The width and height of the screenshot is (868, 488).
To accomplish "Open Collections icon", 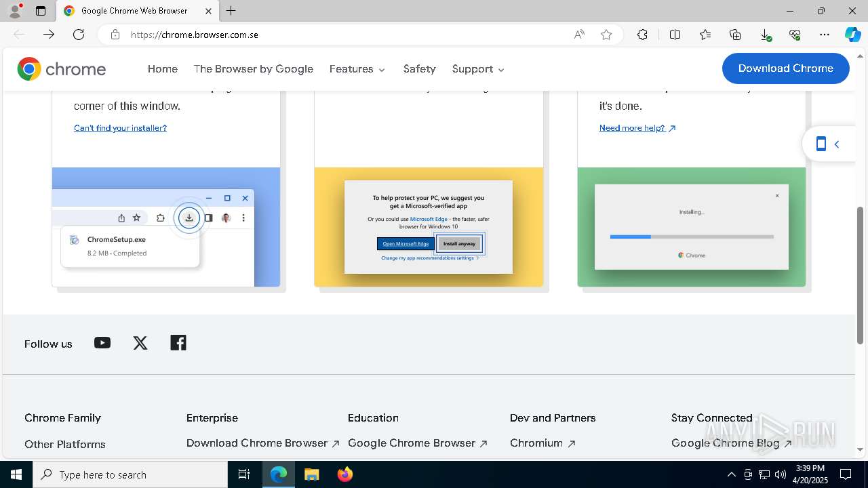I will click(735, 35).
